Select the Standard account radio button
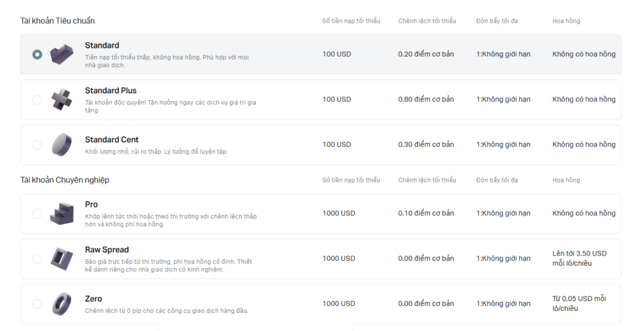 [x=37, y=55]
